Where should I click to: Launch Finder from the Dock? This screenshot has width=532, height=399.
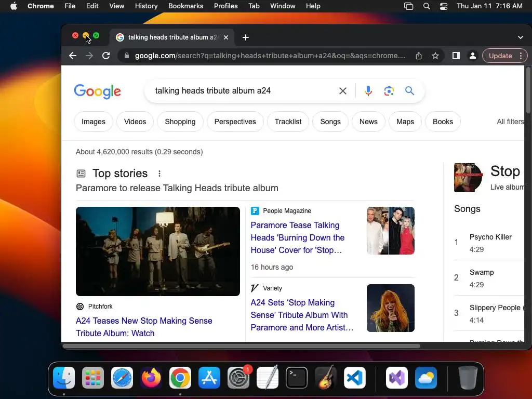coord(64,378)
